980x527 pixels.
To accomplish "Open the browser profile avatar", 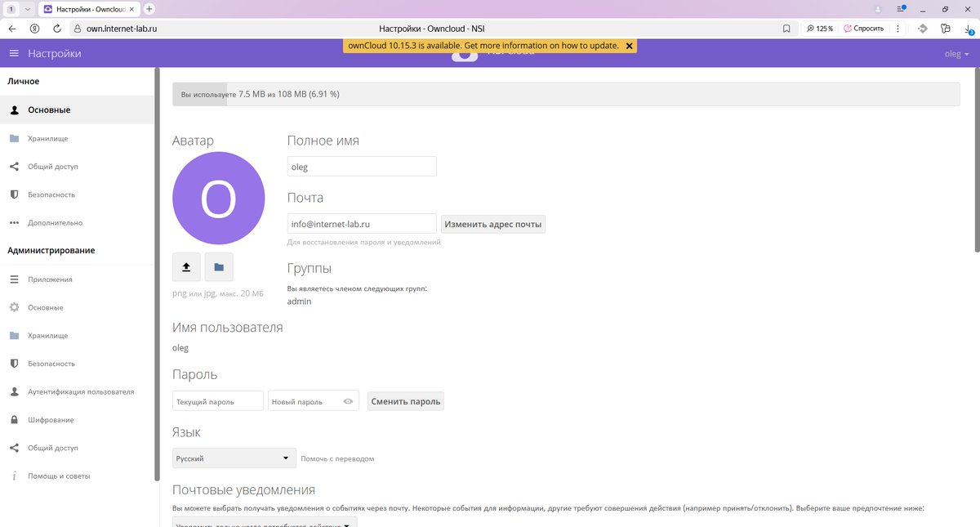I will tap(879, 9).
